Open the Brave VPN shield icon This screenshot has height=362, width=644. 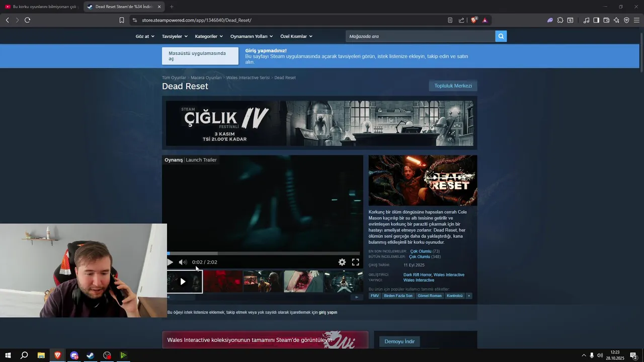626,20
